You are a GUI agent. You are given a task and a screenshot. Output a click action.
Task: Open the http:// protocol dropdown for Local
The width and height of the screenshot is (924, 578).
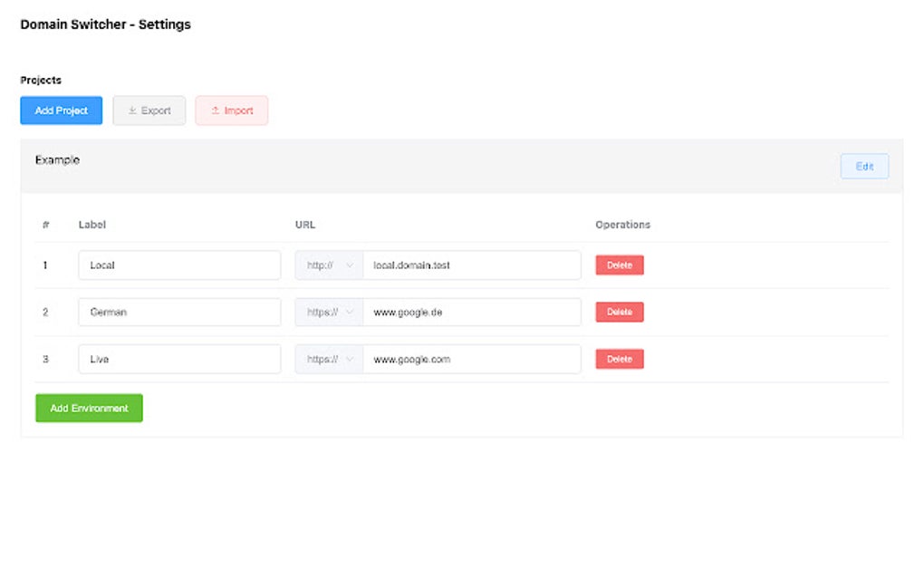pos(328,265)
